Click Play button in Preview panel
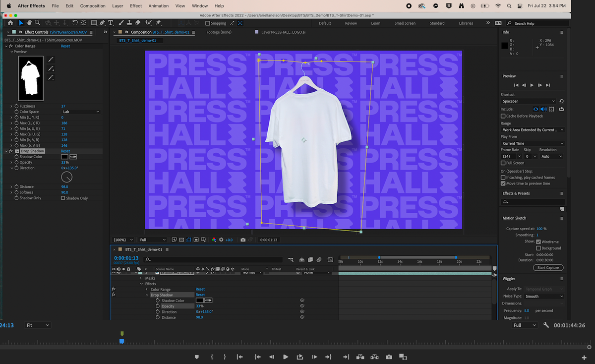595x364 pixels. (532, 85)
